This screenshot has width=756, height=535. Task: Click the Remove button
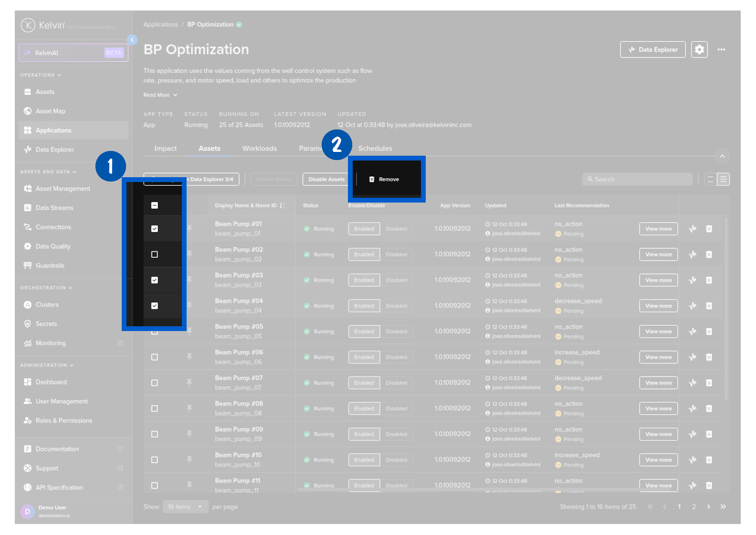pos(384,180)
